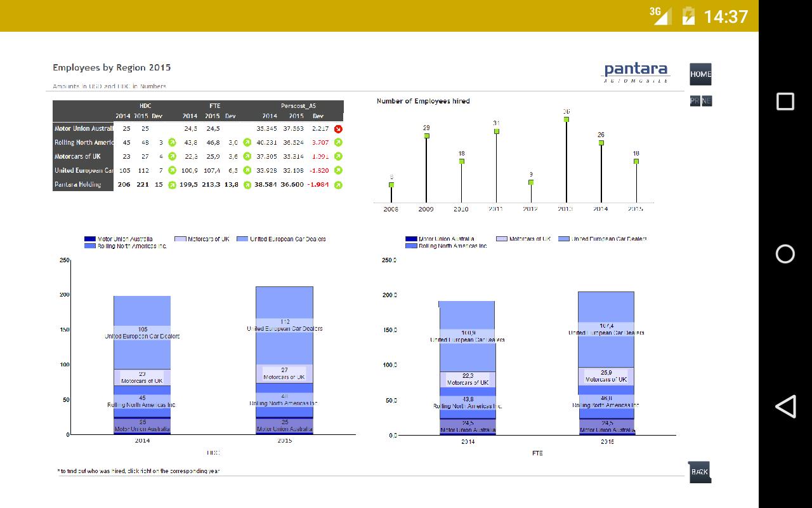Select Rolling North America table row label
Screen dimensions: 812x508
tap(83, 143)
